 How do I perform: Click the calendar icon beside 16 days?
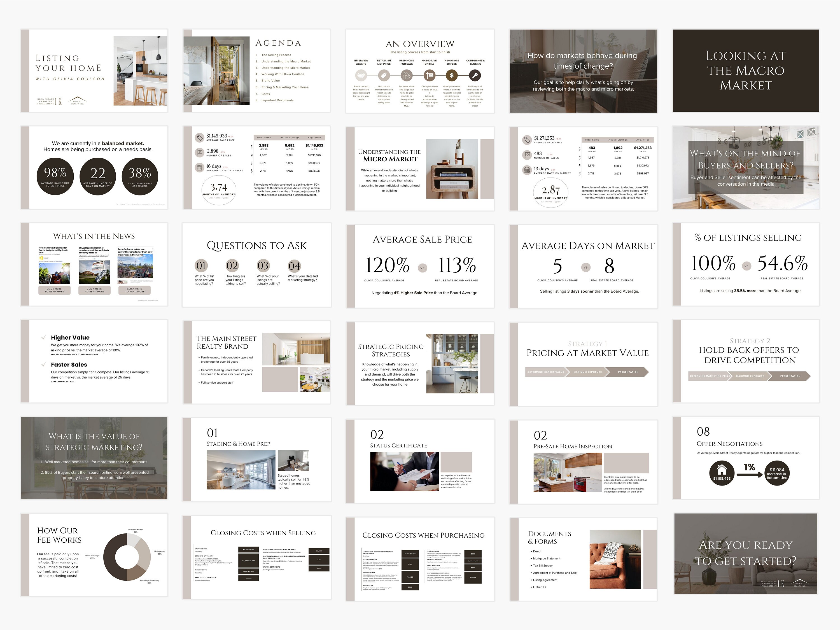199,167
